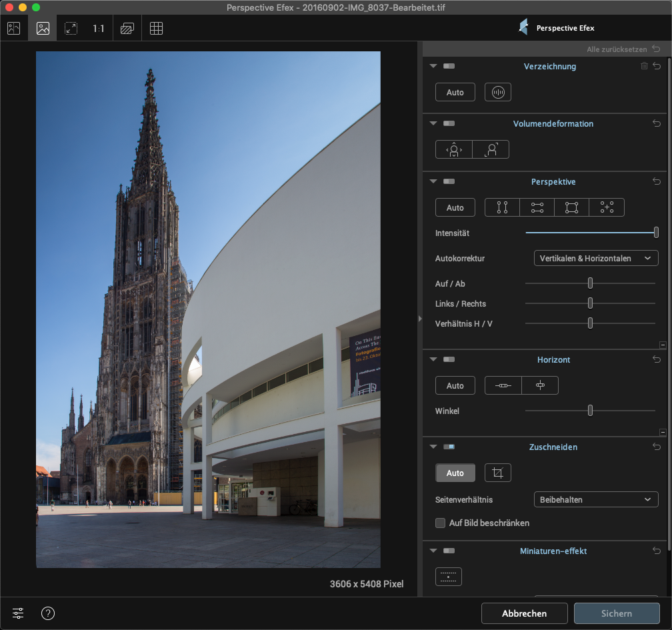672x630 pixels.
Task: Toggle the Zuschneiden section switch
Action: click(x=449, y=447)
